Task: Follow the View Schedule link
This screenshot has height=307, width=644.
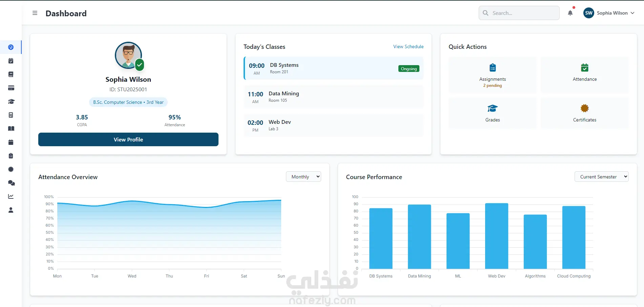Action: tap(408, 46)
